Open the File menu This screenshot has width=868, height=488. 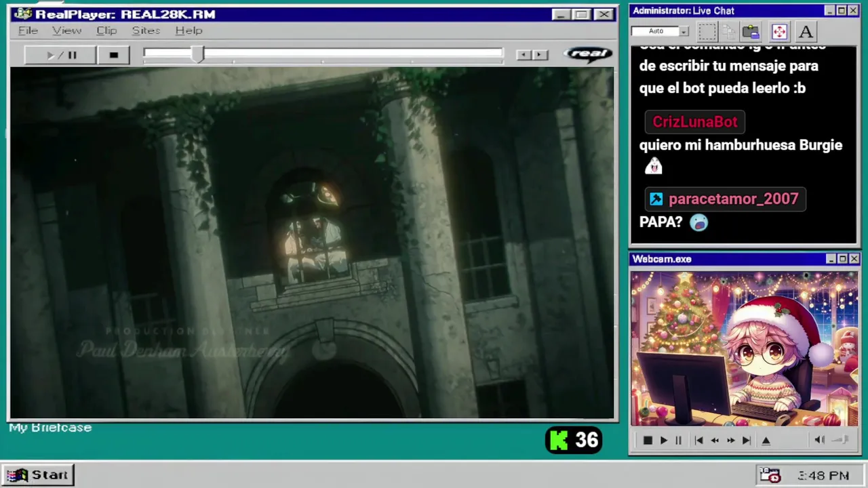coord(28,30)
